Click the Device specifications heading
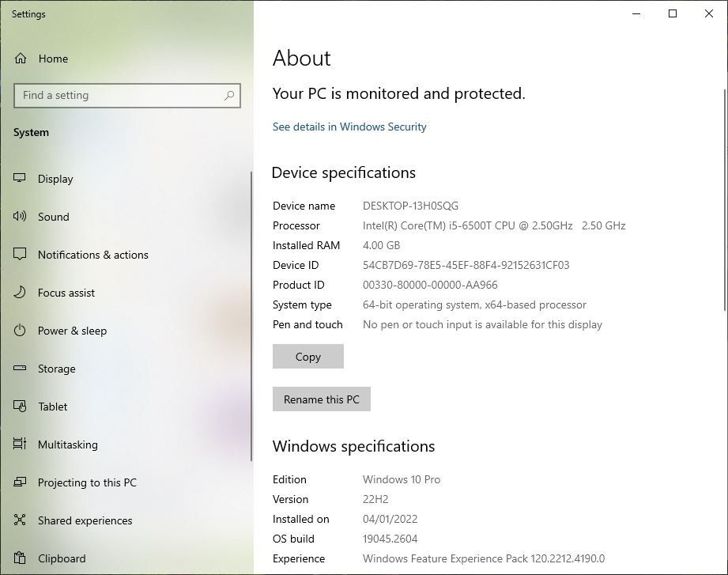 [x=344, y=172]
